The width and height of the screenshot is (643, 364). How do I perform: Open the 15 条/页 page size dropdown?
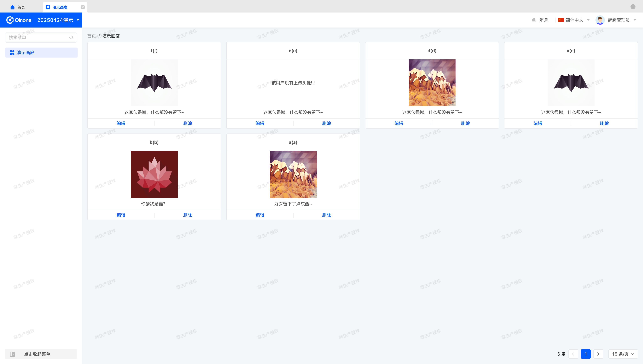pyautogui.click(x=623, y=354)
